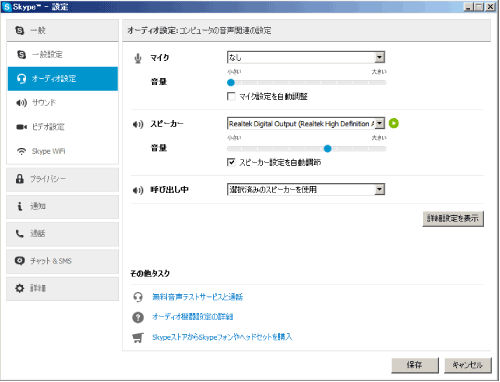
Task: Click 詳細設定を表示 button
Action: (453, 219)
